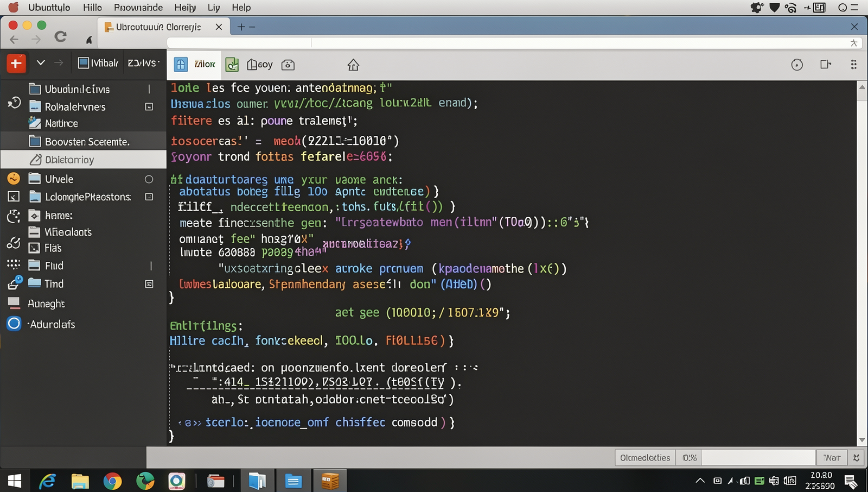Viewport: 868px width, 492px height.
Task: Click the camera icon in toolbar
Action: coord(288,65)
